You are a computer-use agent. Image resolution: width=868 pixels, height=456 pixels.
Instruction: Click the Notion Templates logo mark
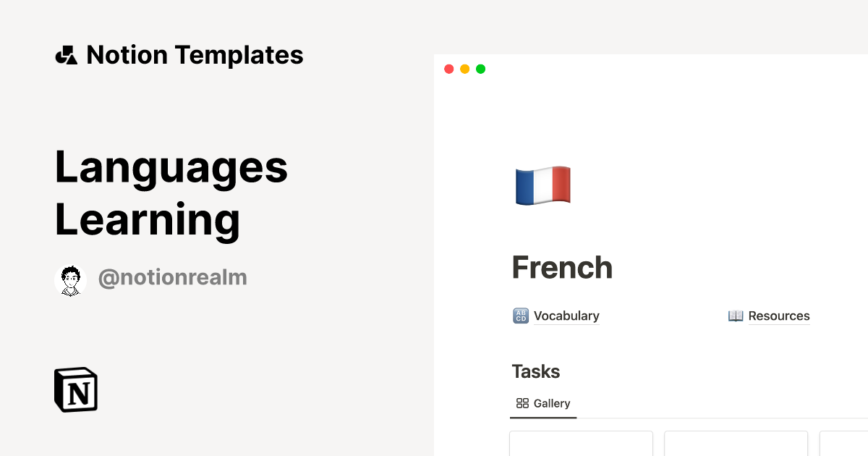click(66, 54)
